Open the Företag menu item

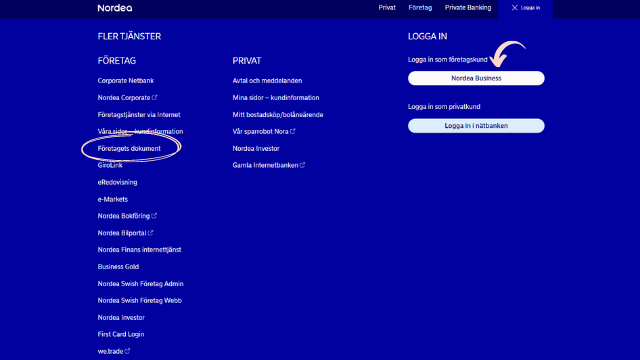coord(420,8)
